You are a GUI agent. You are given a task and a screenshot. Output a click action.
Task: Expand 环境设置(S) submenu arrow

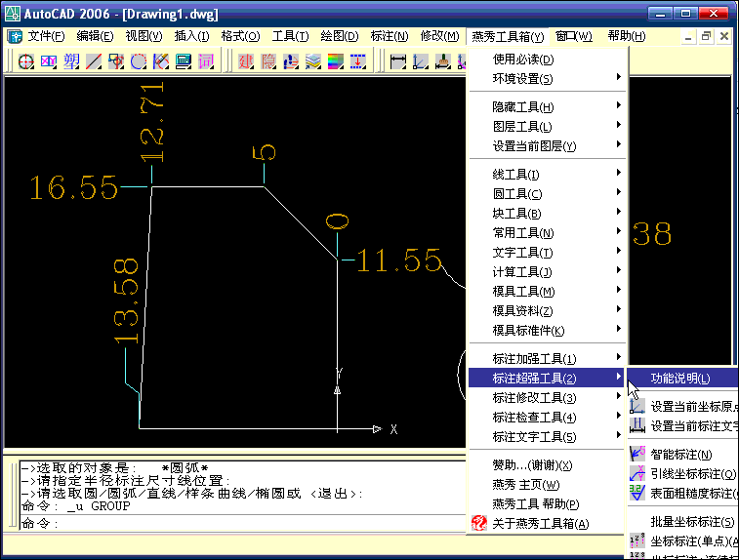pyautogui.click(x=618, y=78)
